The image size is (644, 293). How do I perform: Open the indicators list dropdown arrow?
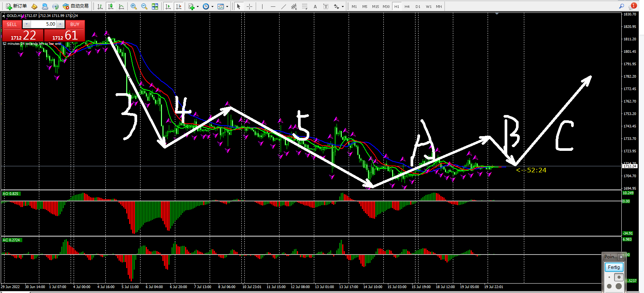(x=198, y=6)
